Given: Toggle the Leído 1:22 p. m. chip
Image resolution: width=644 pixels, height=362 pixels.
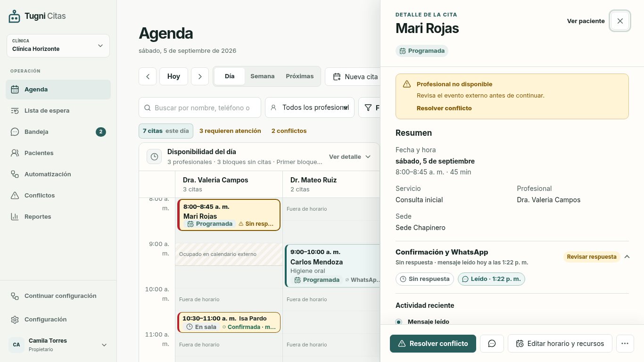Looking at the screenshot, I should 491,279.
